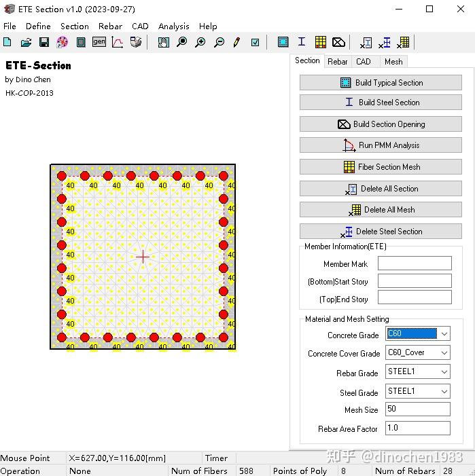
Task: Click the mouse point coordinates in status bar
Action: tap(118, 458)
